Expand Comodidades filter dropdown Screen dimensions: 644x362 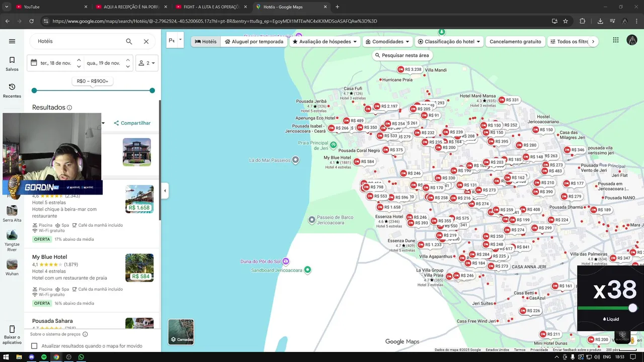tap(388, 42)
